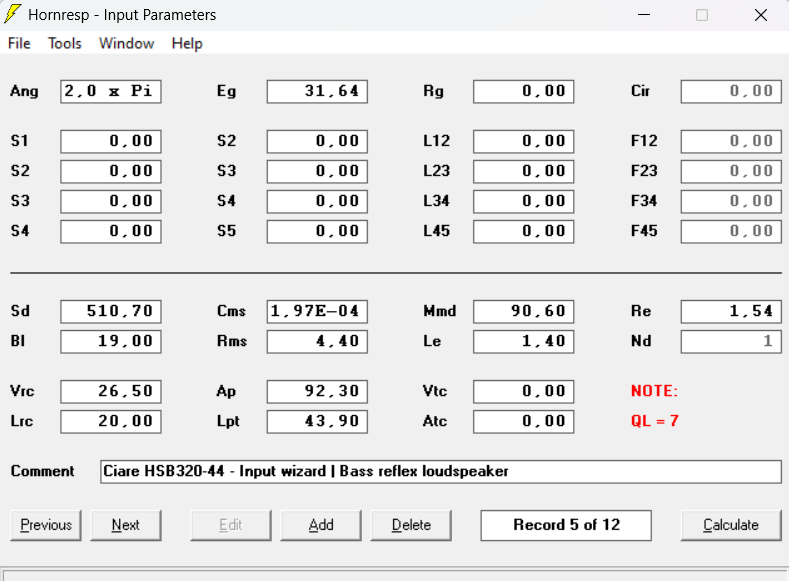
Task: Open the Window menu
Action: 126,43
